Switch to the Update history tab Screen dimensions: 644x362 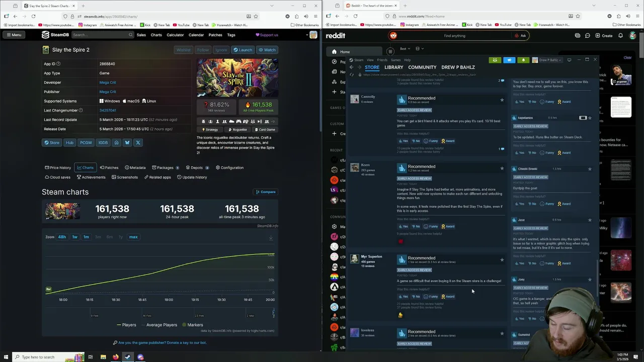click(x=192, y=177)
